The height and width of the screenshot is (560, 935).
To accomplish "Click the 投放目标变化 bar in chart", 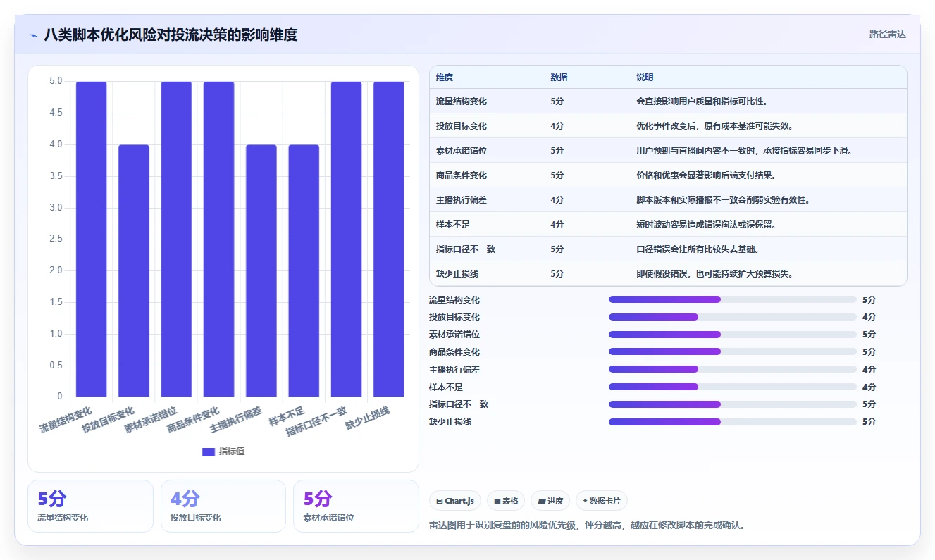I will tap(134, 270).
